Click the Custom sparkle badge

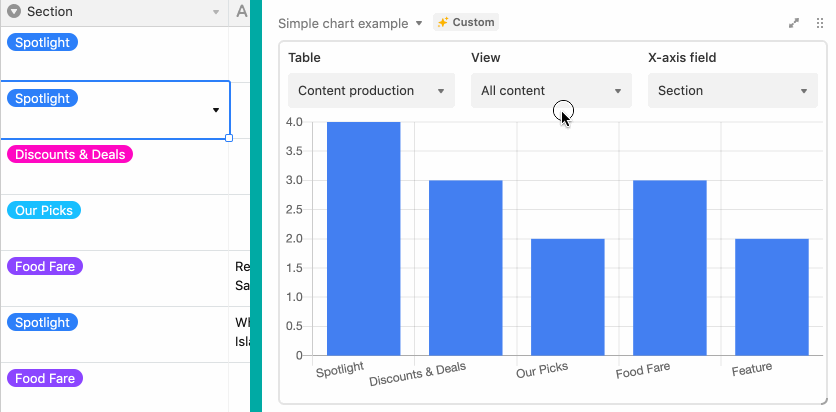(x=466, y=22)
